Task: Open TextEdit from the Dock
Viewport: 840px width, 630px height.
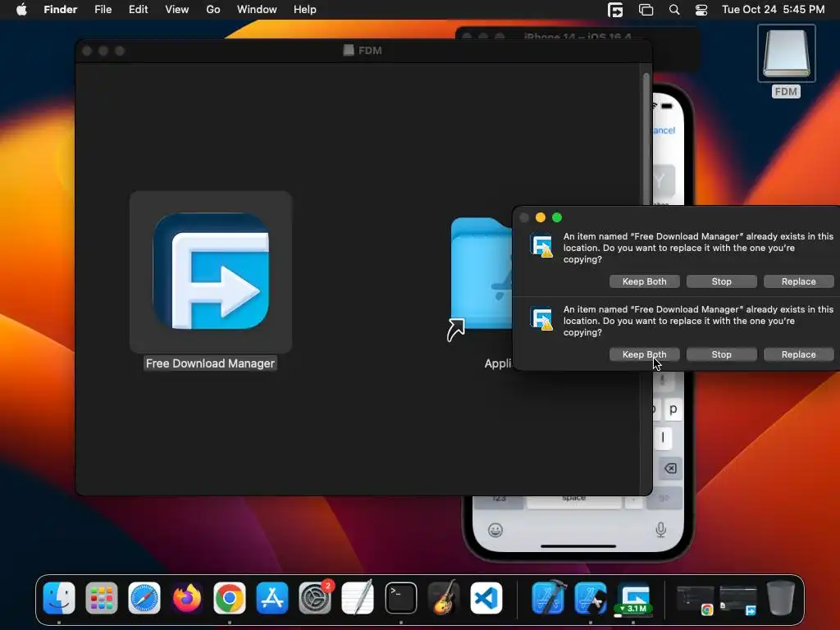Action: [x=358, y=598]
